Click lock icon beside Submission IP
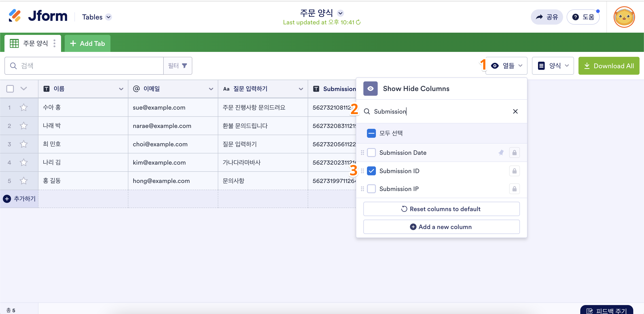This screenshot has width=644, height=314. click(x=514, y=189)
